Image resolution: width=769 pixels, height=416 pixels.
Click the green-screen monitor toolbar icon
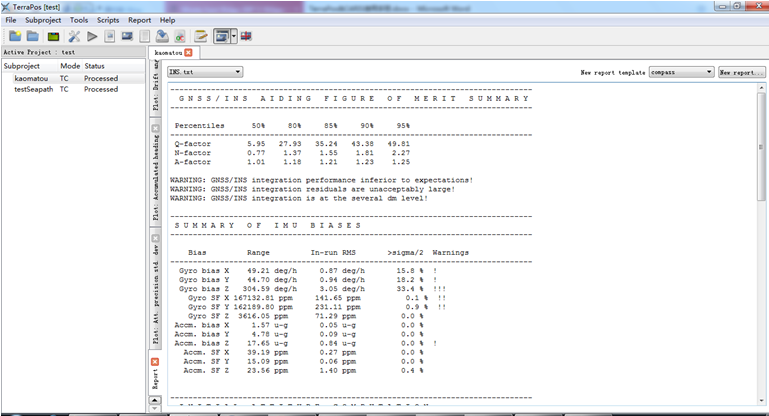pyautogui.click(x=52, y=36)
